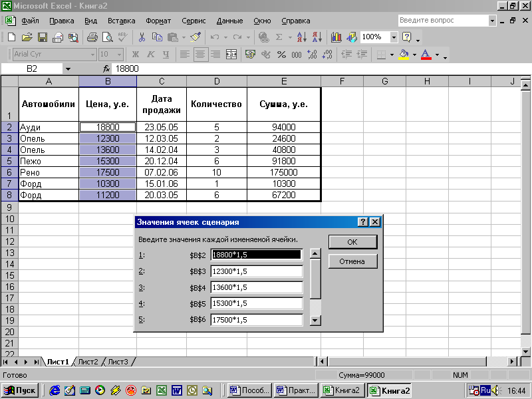Sort ascending with A-Я icon
Viewport: 532px width, 399px height.
click(x=302, y=37)
